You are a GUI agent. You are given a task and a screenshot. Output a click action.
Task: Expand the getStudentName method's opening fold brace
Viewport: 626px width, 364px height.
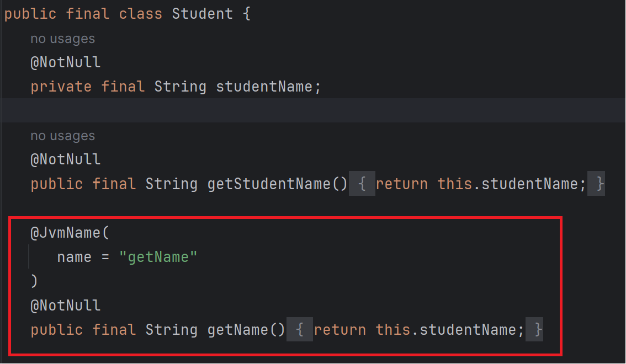(x=362, y=184)
